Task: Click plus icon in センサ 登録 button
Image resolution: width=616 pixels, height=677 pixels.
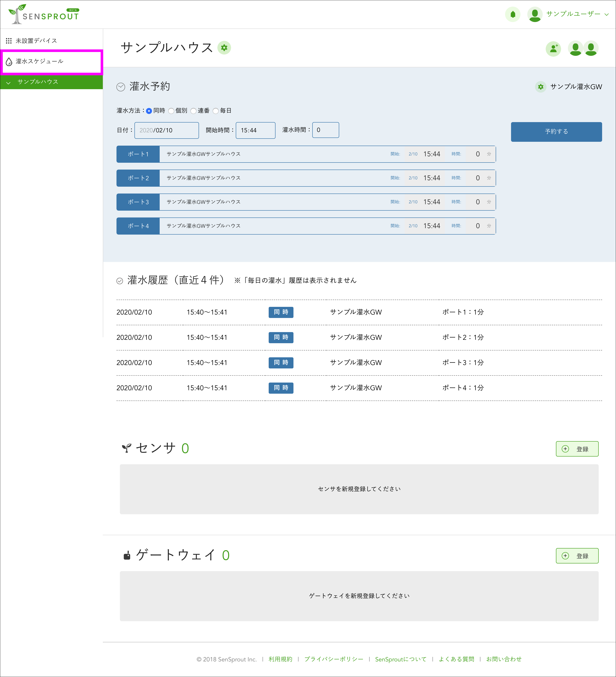Action: 565,449
